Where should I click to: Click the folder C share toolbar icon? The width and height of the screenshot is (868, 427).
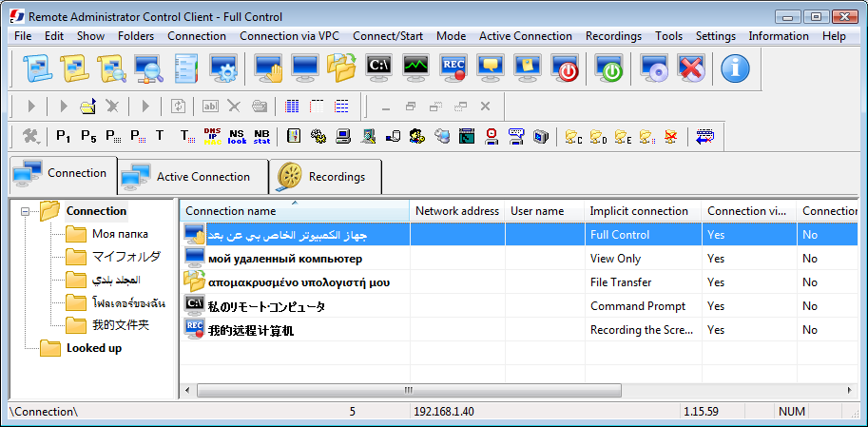(573, 136)
